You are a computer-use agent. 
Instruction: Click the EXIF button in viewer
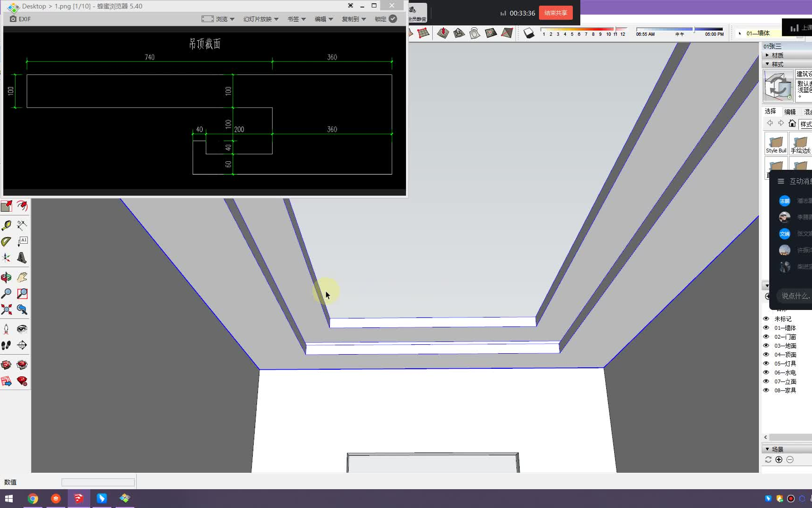point(20,19)
